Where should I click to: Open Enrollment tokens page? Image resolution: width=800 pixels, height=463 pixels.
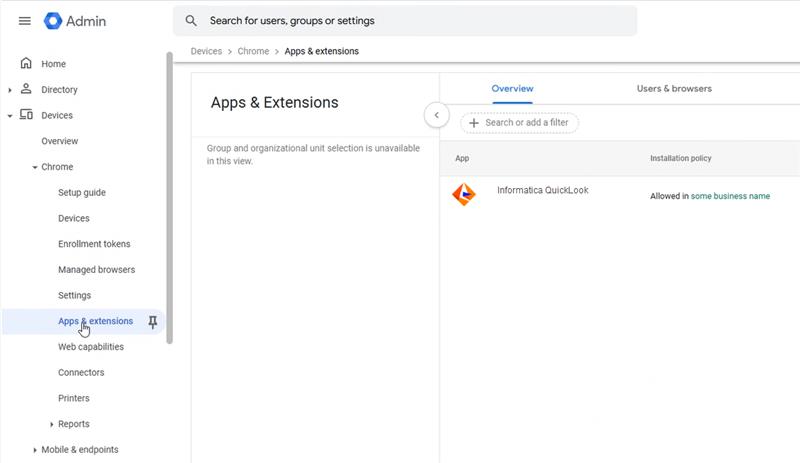pos(94,244)
